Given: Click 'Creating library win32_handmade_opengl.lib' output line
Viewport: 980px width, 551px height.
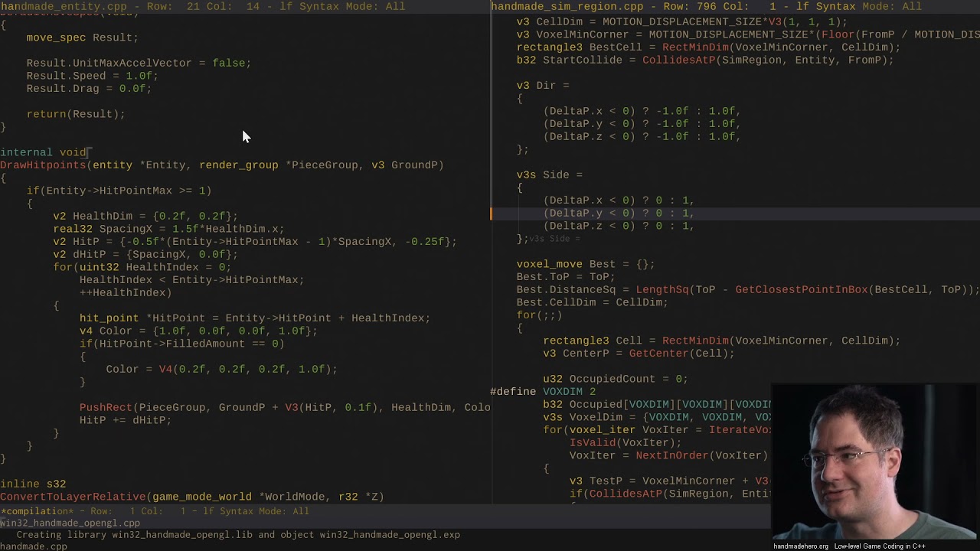Looking at the screenshot, I should (238, 535).
